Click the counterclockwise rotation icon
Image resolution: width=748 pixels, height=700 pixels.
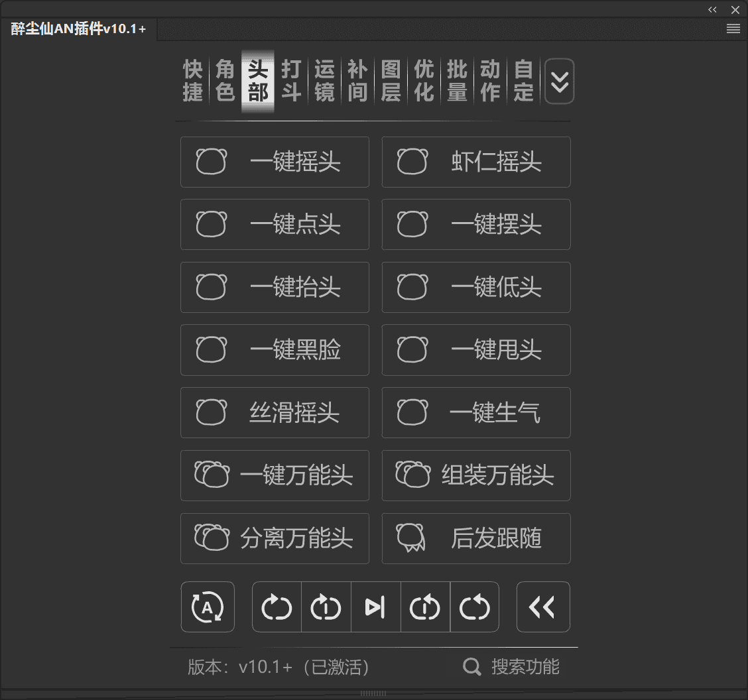pyautogui.click(x=475, y=607)
